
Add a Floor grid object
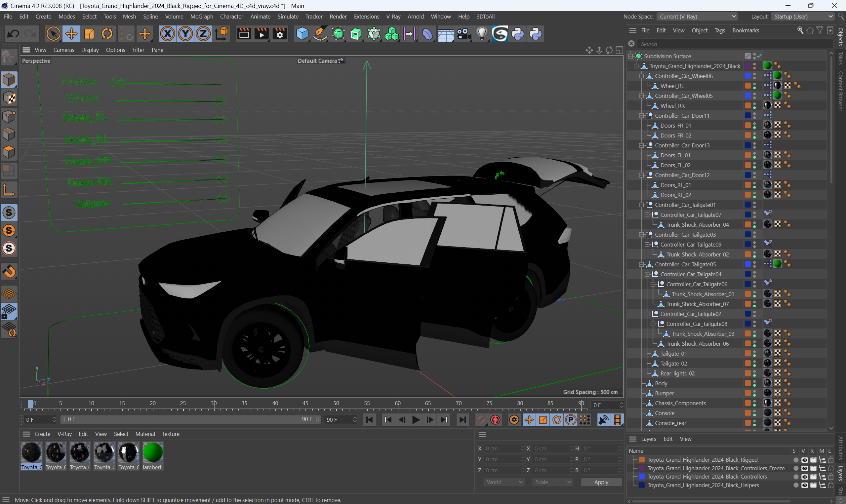click(x=446, y=34)
